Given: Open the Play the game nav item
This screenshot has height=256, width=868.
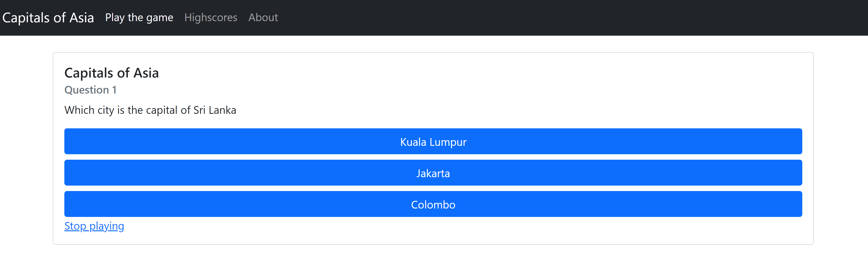Looking at the screenshot, I should point(139,17).
